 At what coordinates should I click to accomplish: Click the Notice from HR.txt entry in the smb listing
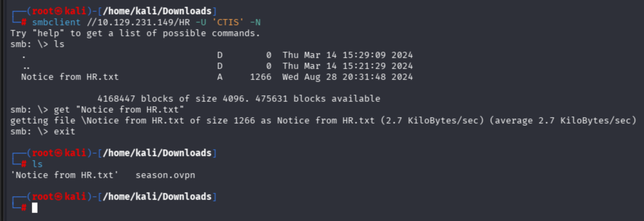click(70, 77)
